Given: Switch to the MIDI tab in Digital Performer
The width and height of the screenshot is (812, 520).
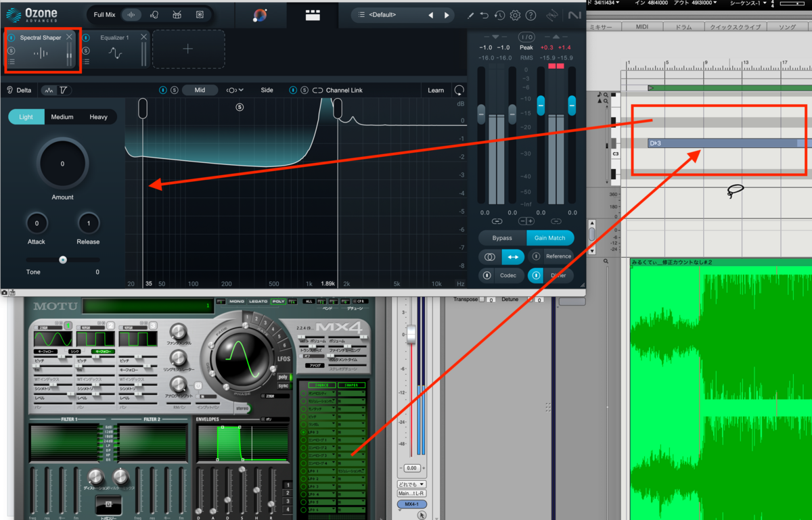Looking at the screenshot, I should pos(643,26).
